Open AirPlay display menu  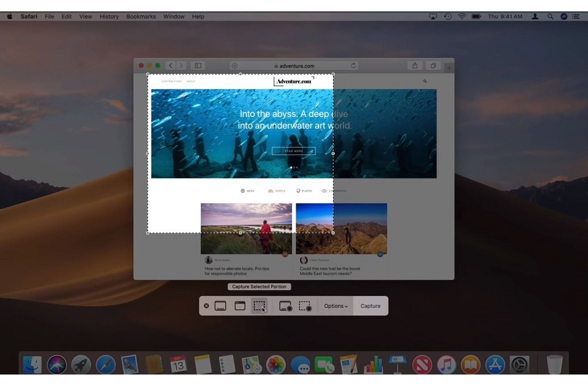pyautogui.click(x=433, y=17)
